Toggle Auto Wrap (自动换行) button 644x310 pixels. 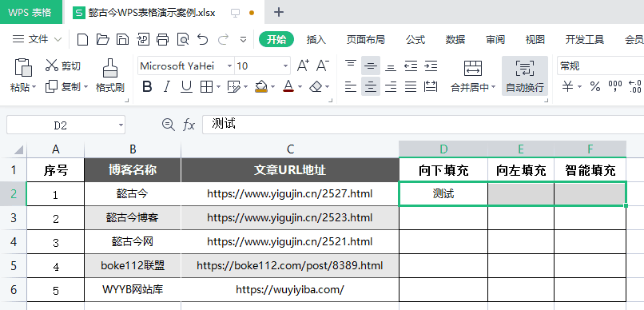(x=524, y=76)
